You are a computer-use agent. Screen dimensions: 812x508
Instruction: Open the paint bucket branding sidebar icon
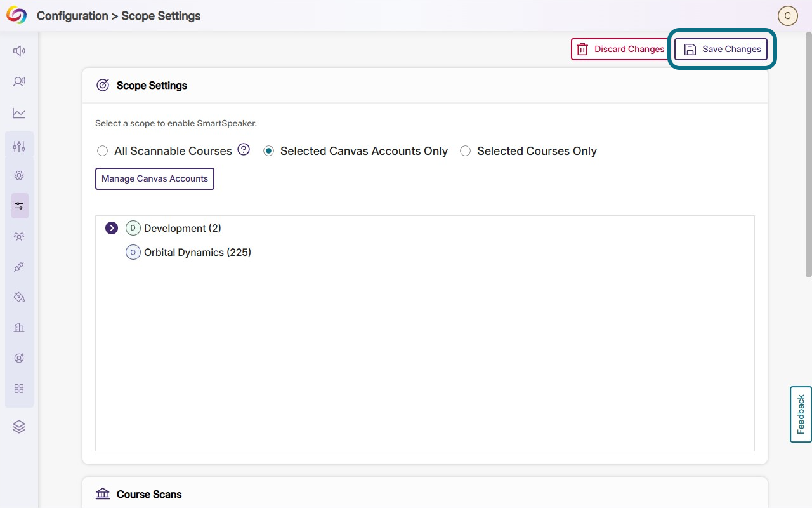[19, 297]
